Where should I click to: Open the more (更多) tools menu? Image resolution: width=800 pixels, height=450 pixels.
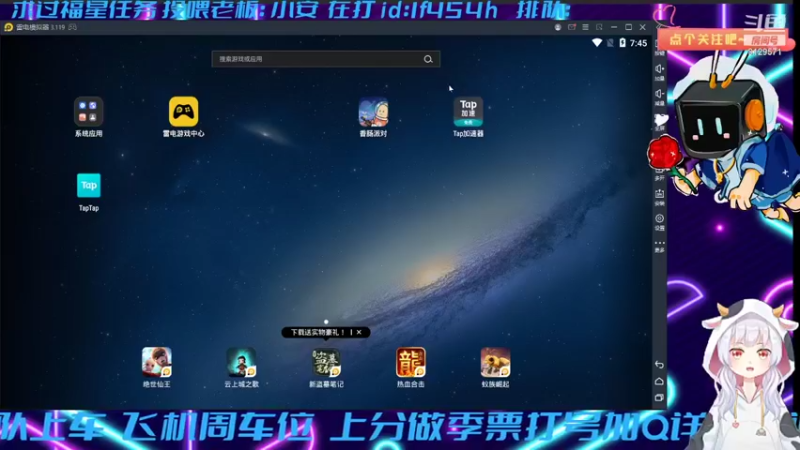pyautogui.click(x=659, y=245)
